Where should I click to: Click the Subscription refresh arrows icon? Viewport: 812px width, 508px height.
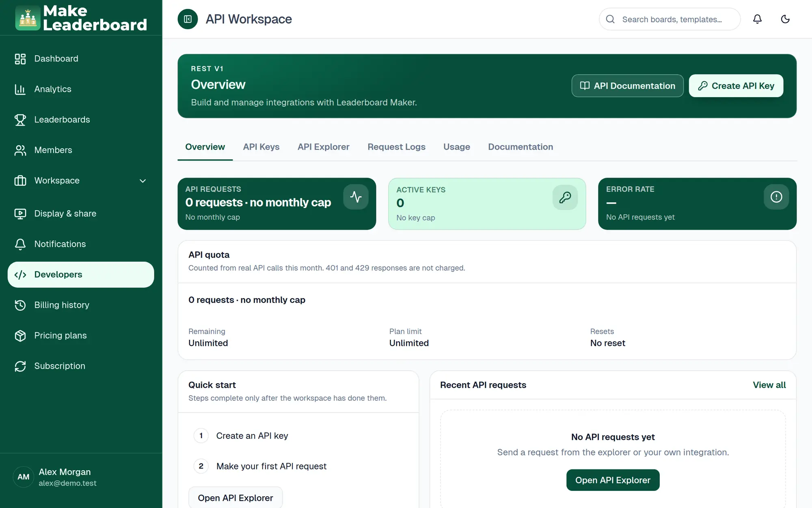(x=20, y=366)
